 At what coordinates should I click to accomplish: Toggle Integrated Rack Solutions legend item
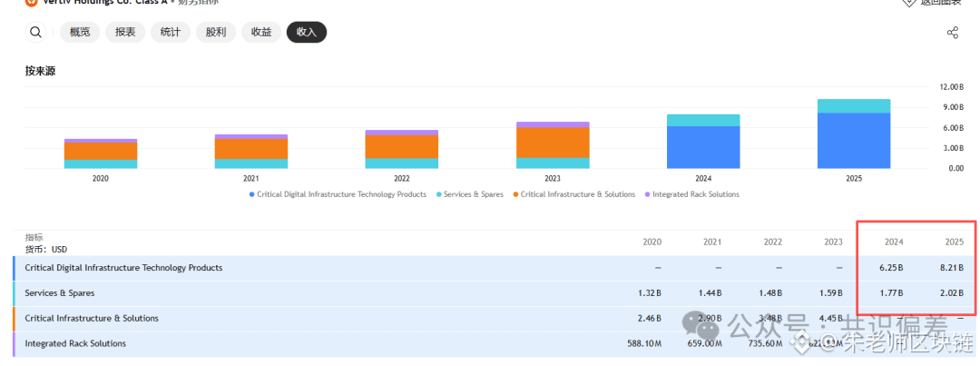[691, 194]
